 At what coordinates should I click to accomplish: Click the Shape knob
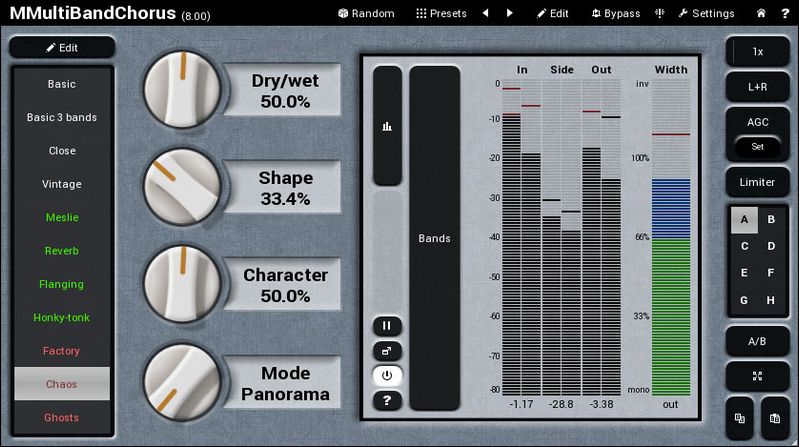[182, 187]
